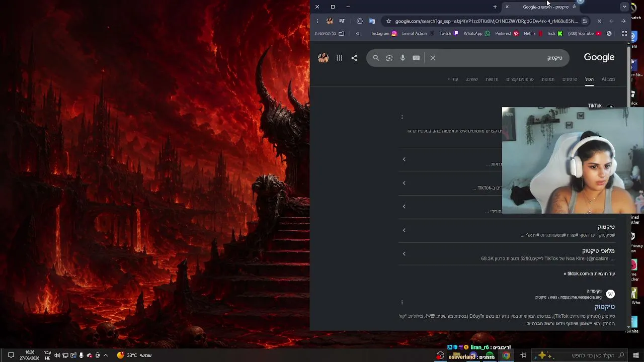644x362 pixels.
Task: Open the Google account avatar
Action: tap(323, 58)
